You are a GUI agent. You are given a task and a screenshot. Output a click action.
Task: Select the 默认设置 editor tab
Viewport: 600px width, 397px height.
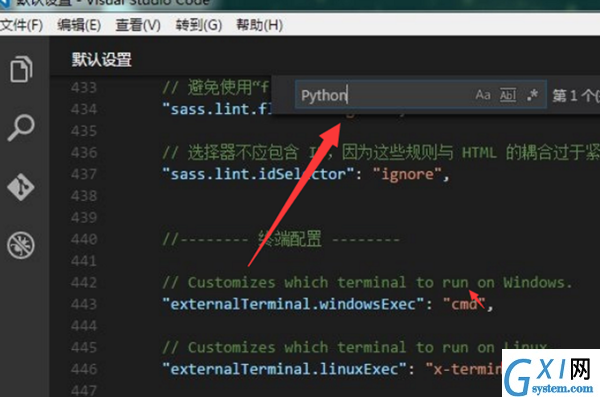point(101,60)
